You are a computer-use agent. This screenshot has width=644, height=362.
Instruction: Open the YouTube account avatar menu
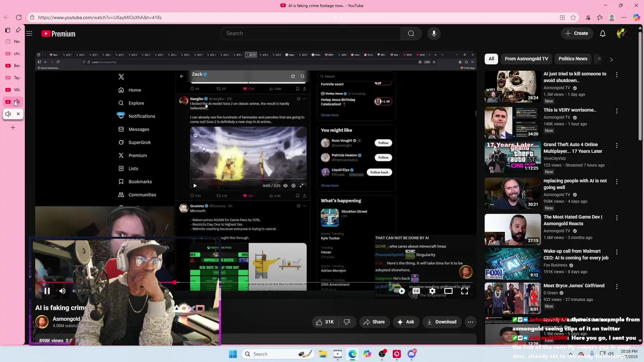(621, 34)
